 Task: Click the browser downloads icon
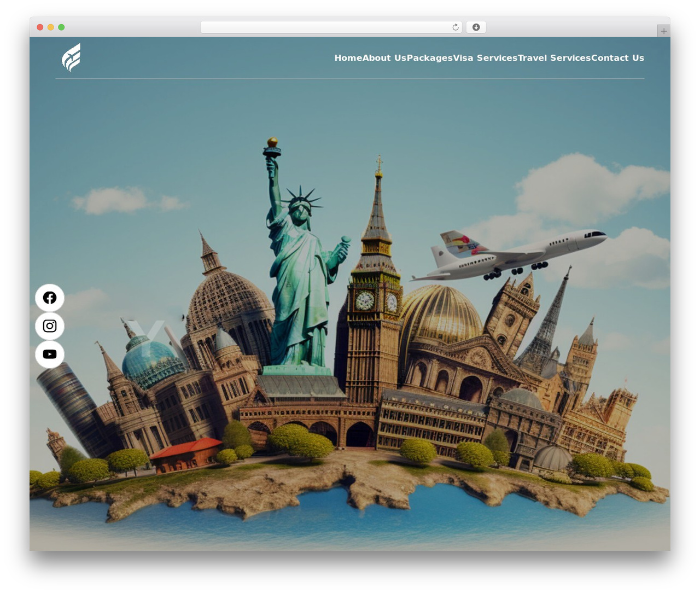tap(476, 27)
